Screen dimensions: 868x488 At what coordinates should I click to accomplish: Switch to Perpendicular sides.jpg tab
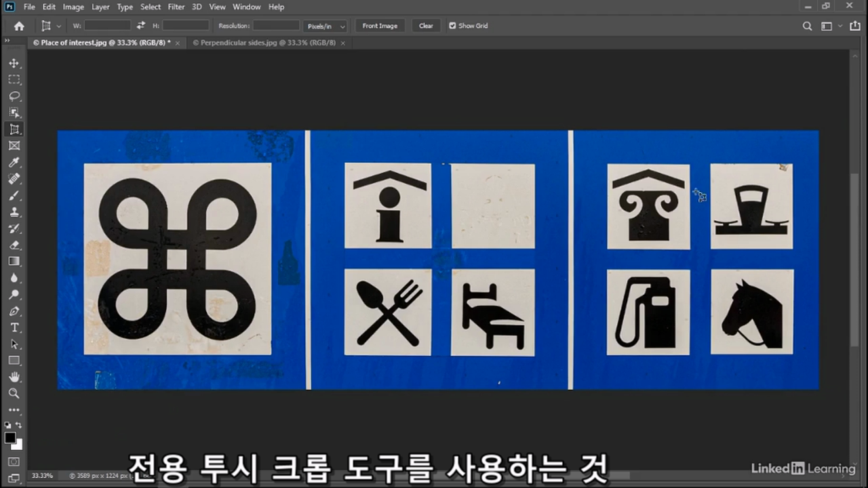(264, 43)
